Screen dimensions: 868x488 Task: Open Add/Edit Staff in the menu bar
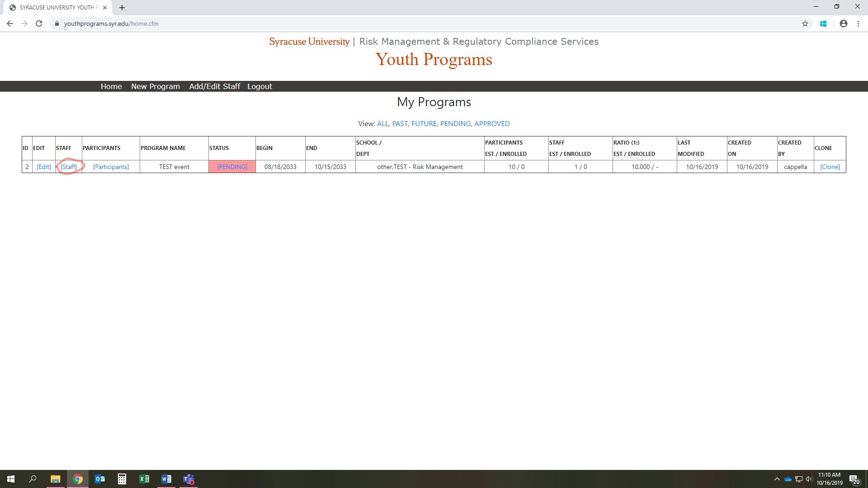tap(215, 86)
